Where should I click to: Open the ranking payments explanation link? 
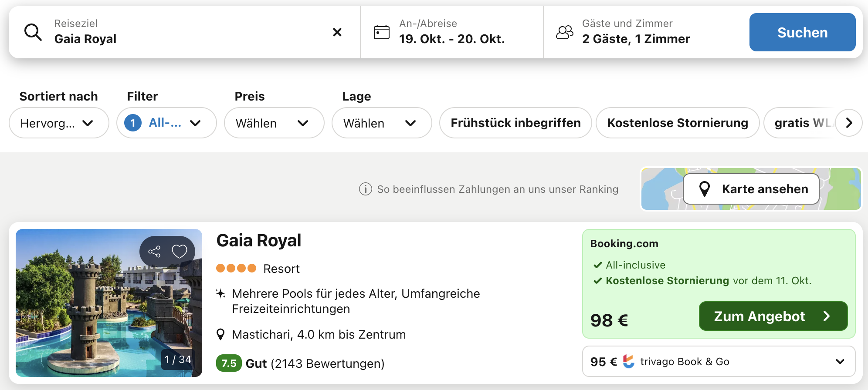point(498,189)
